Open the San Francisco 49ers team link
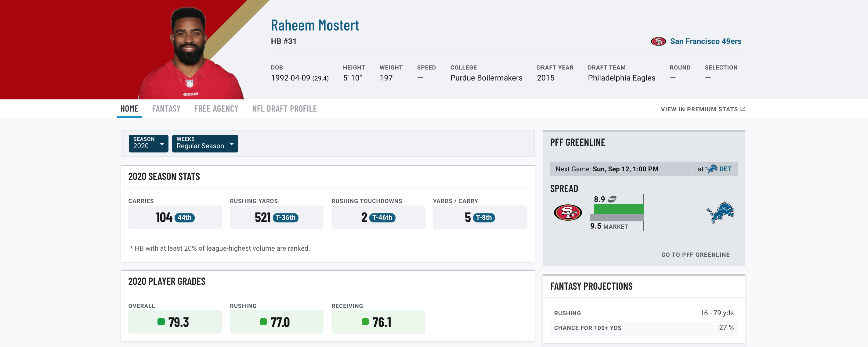This screenshot has height=347, width=868. pos(706,41)
